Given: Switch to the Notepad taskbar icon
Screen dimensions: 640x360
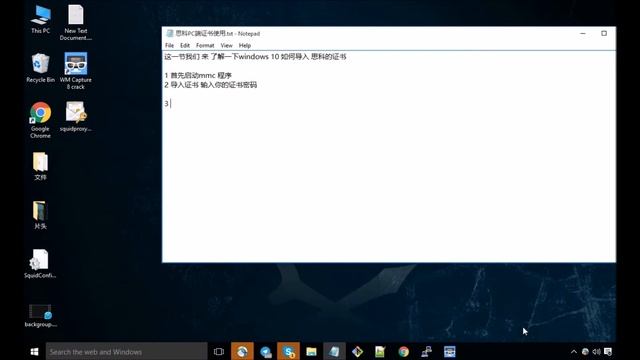Looking at the screenshot, I should tap(334, 351).
